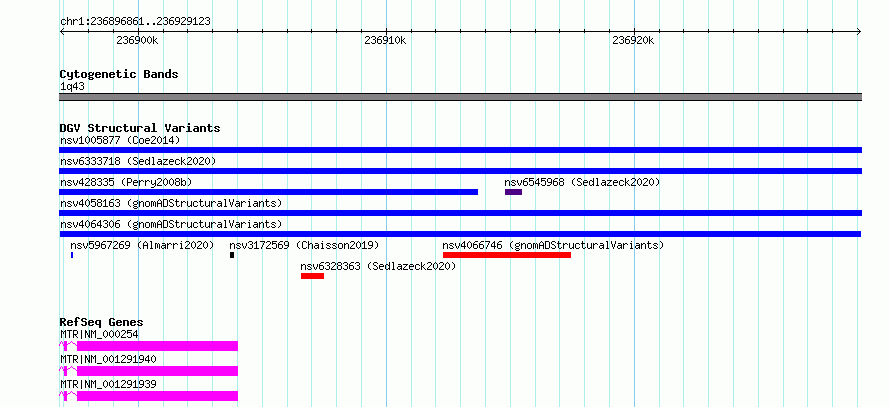The width and height of the screenshot is (890, 407).
Task: Click the RefSeq Genes track title
Action: (102, 322)
